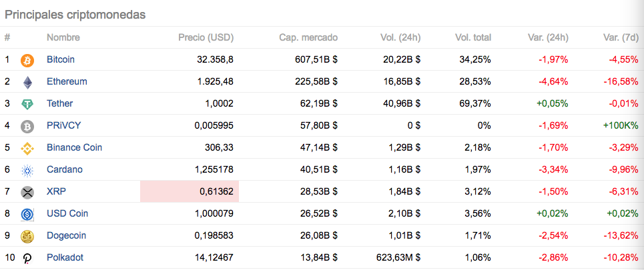The image size is (644, 270).
Task: Click Cardano 7d change -9,96%
Action: click(624, 169)
